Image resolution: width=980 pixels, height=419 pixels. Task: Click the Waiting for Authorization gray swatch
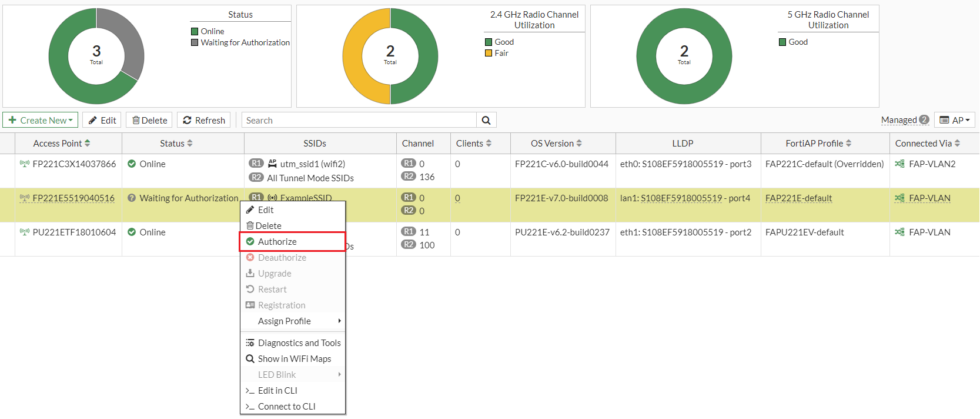pos(195,42)
